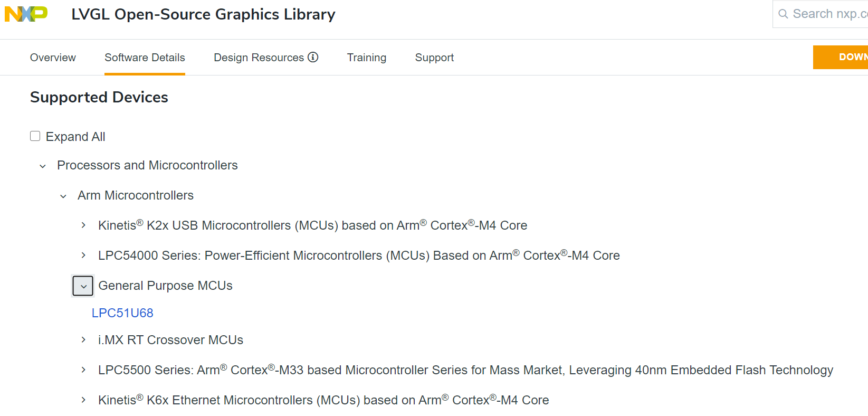Expand LPC5500 Series node
The width and height of the screenshot is (868, 416).
pos(83,370)
